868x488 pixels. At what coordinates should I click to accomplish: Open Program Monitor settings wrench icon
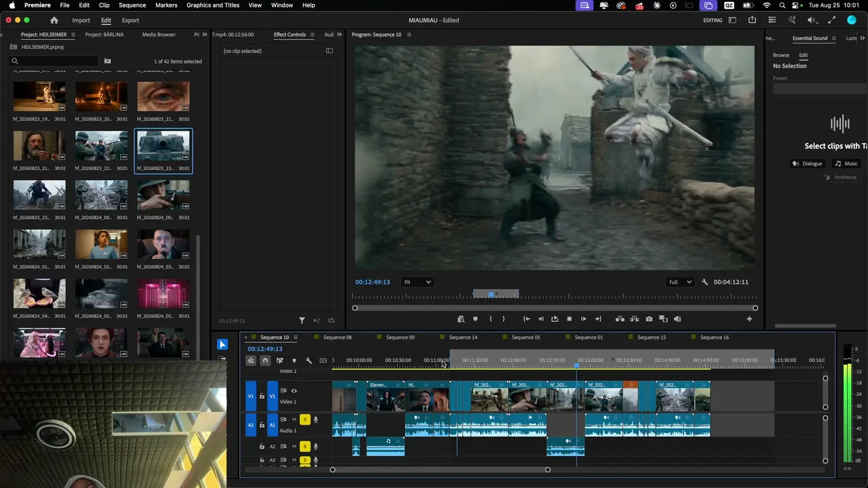tap(705, 282)
